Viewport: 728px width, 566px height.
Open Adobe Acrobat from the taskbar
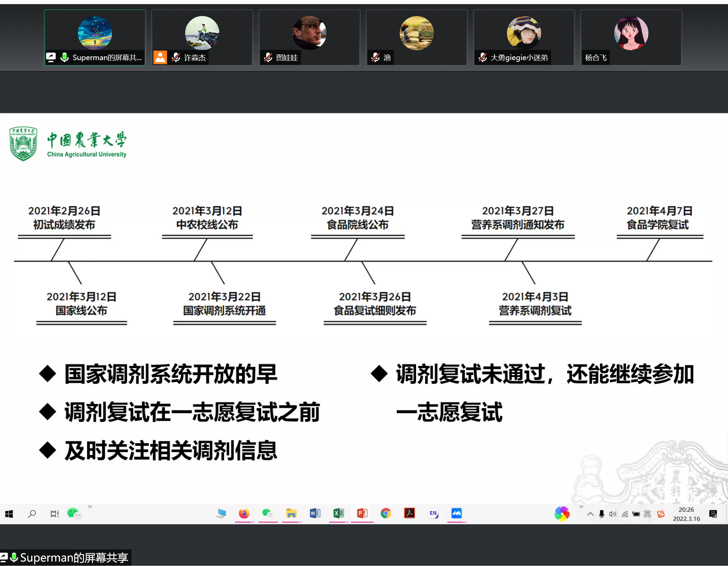coord(409,513)
